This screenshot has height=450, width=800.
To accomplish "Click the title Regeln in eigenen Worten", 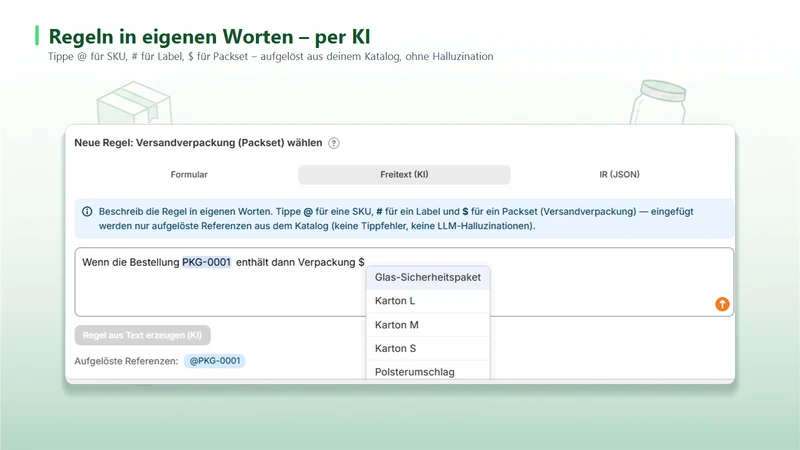I will pyautogui.click(x=209, y=37).
